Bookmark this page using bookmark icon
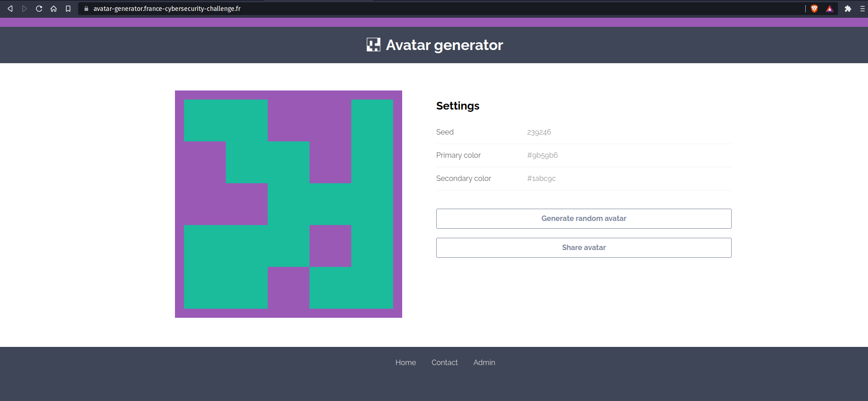This screenshot has width=868, height=401. tap(68, 9)
